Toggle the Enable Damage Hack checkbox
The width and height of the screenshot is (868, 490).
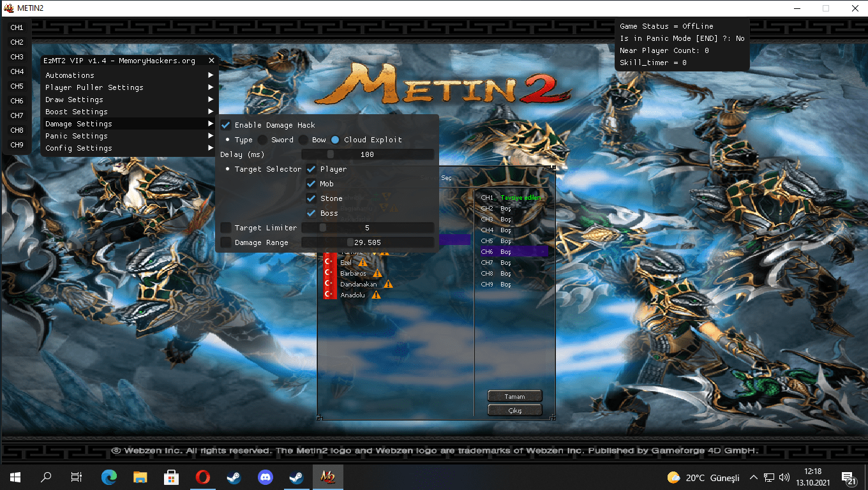[225, 125]
